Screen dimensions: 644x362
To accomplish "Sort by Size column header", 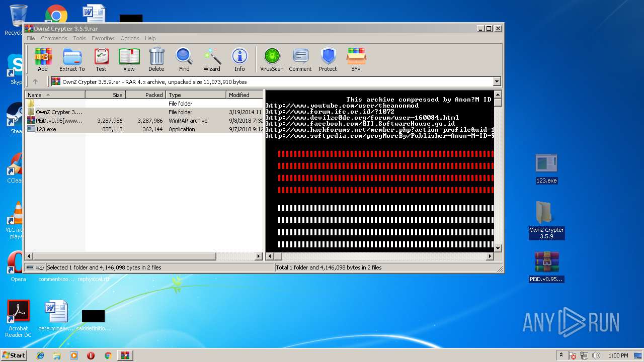I will 105,95.
